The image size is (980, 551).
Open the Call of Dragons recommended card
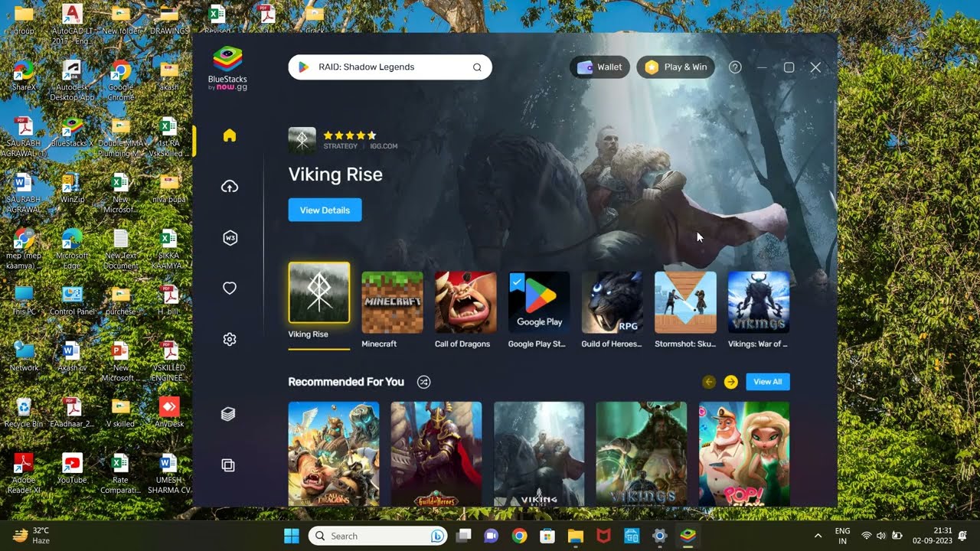tap(334, 454)
